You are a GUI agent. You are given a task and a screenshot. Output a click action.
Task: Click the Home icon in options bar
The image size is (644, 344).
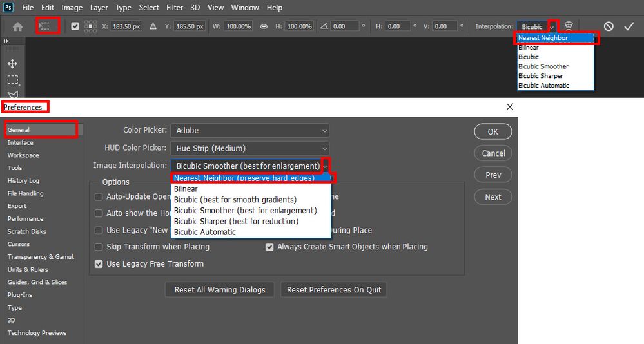(17, 26)
